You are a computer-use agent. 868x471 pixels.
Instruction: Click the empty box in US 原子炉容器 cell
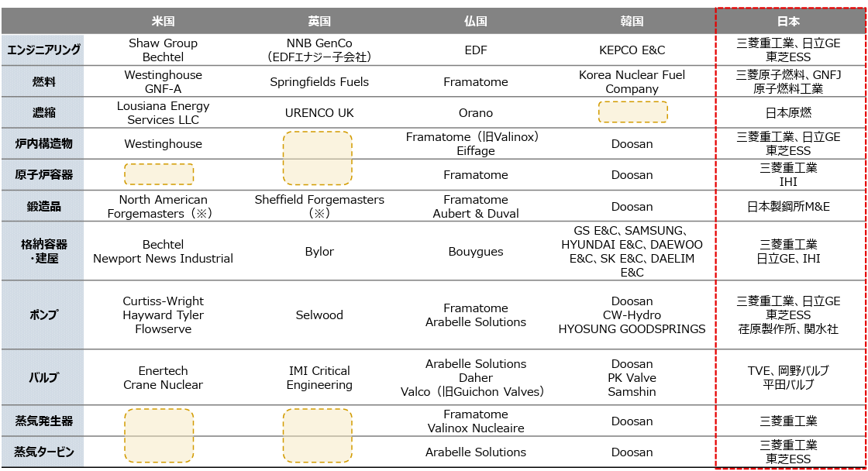click(x=159, y=174)
